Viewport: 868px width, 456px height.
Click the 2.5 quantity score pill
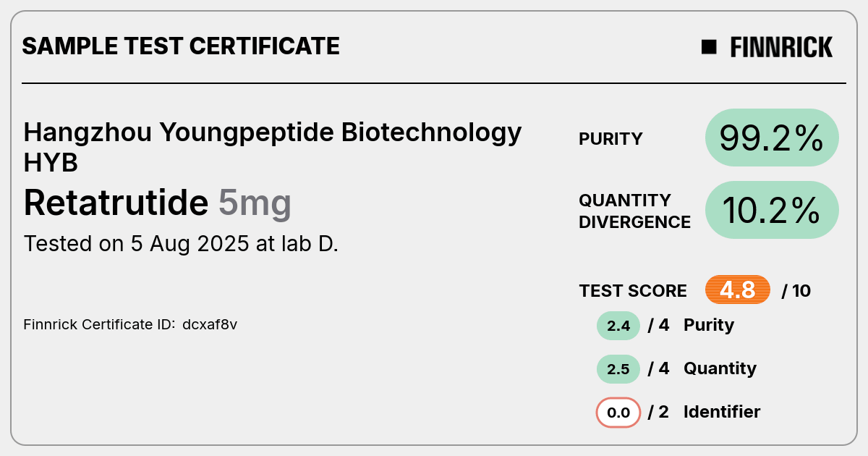618,369
